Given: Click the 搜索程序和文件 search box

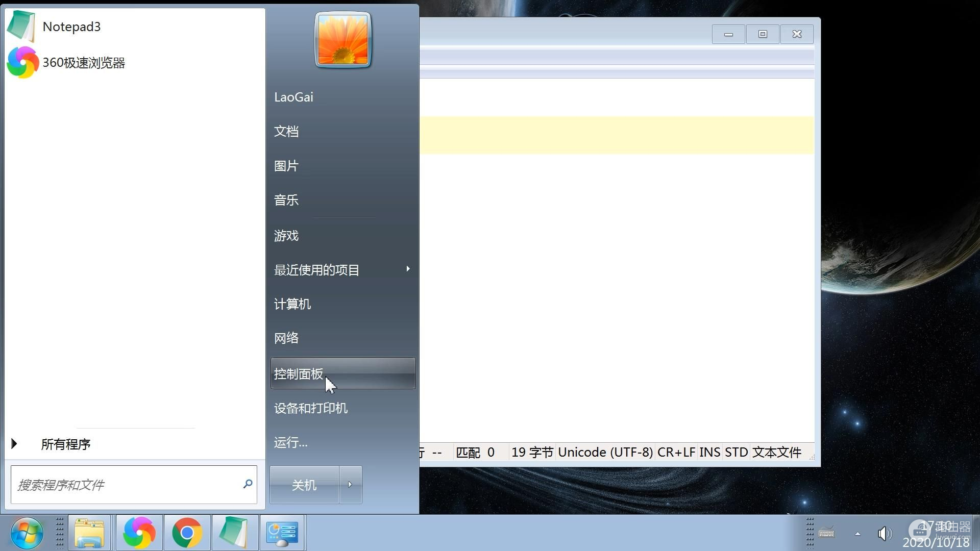Looking at the screenshot, I should pos(128,485).
